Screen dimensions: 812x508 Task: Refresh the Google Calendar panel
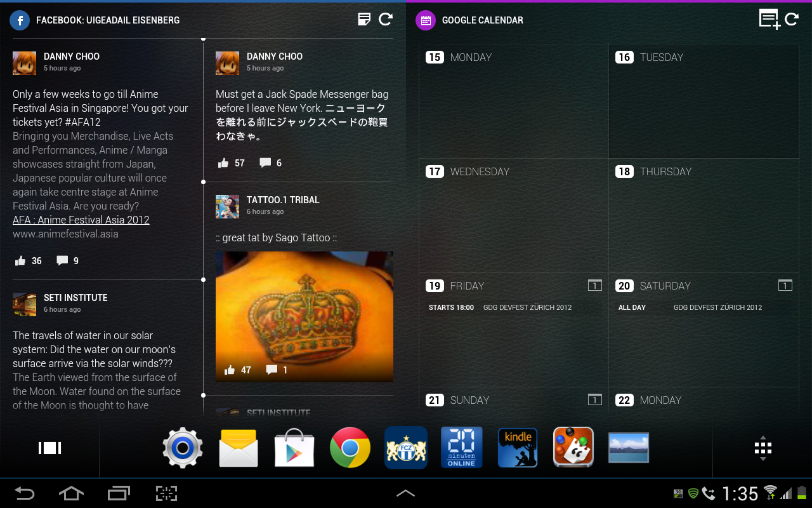point(792,19)
